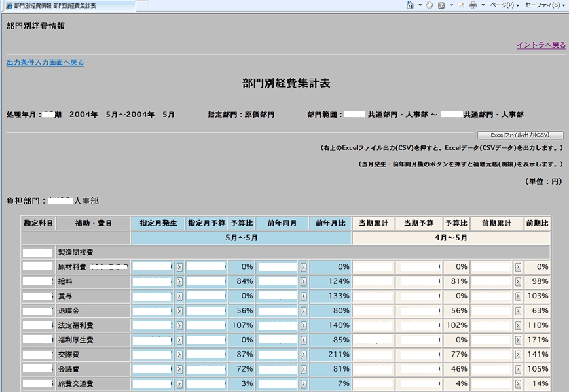View 交際費 前期累計 detail arrow button
The height and width of the screenshot is (392, 569).
click(518, 355)
